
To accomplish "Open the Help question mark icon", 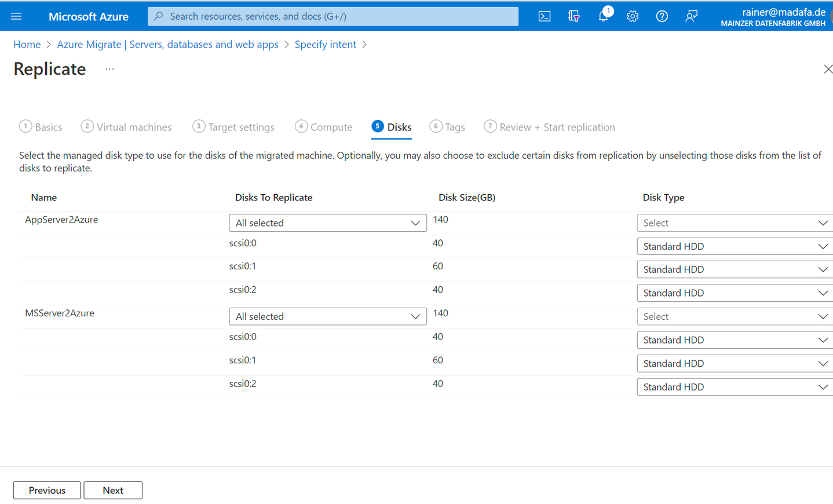I will (x=662, y=16).
